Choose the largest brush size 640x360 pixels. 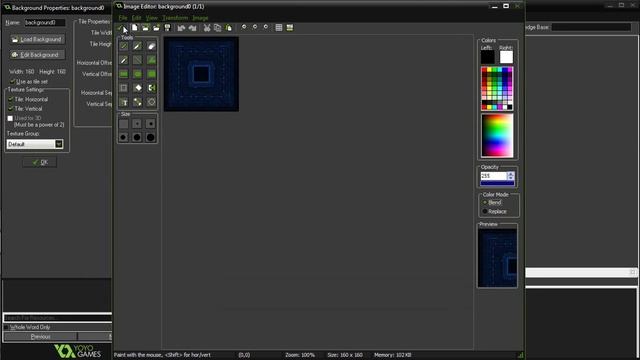pos(151,137)
